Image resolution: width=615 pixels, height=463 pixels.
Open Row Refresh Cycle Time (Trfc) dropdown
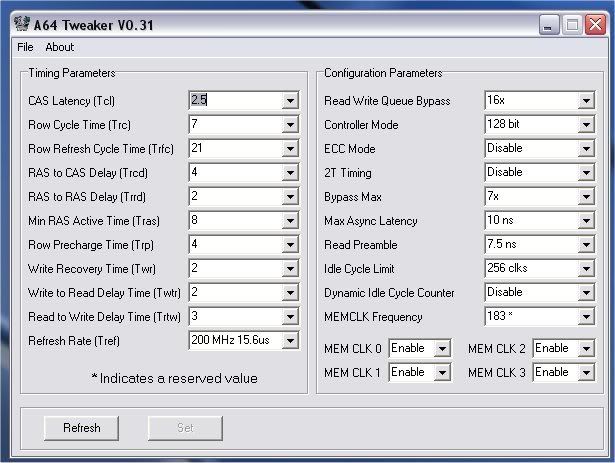(x=290, y=149)
